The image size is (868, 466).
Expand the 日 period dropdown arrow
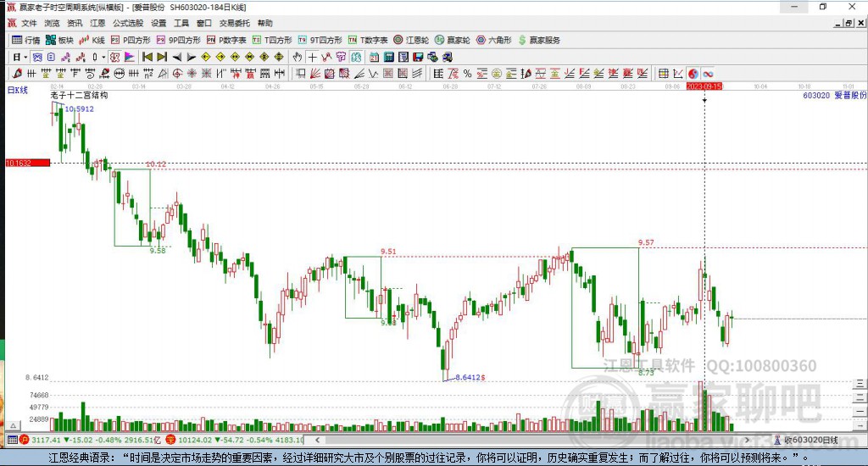pyautogui.click(x=25, y=57)
